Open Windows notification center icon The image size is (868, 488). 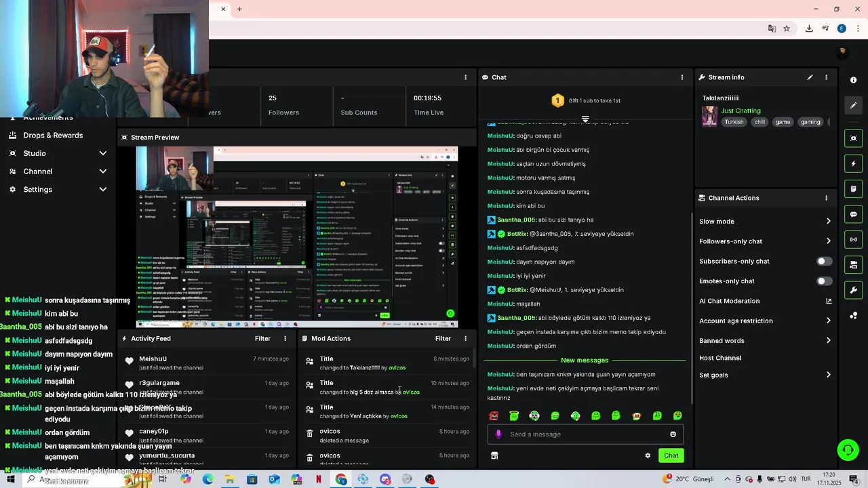pos(854,479)
